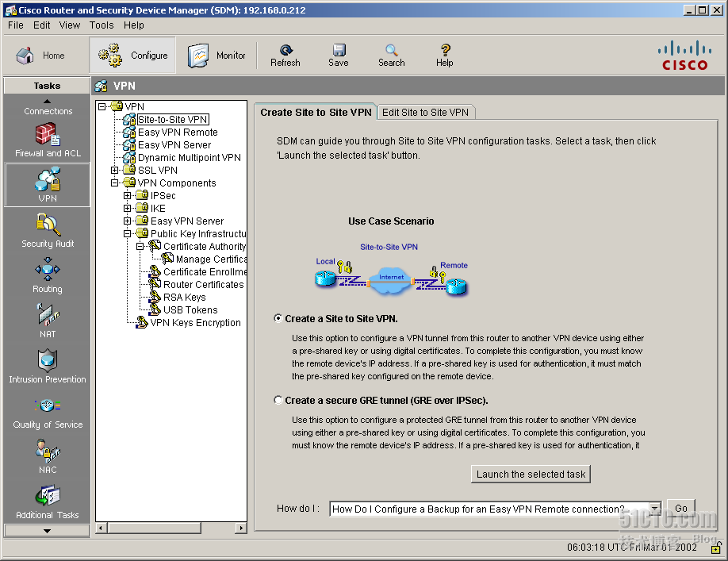
Task: Expand the IKE node
Action: click(x=127, y=209)
